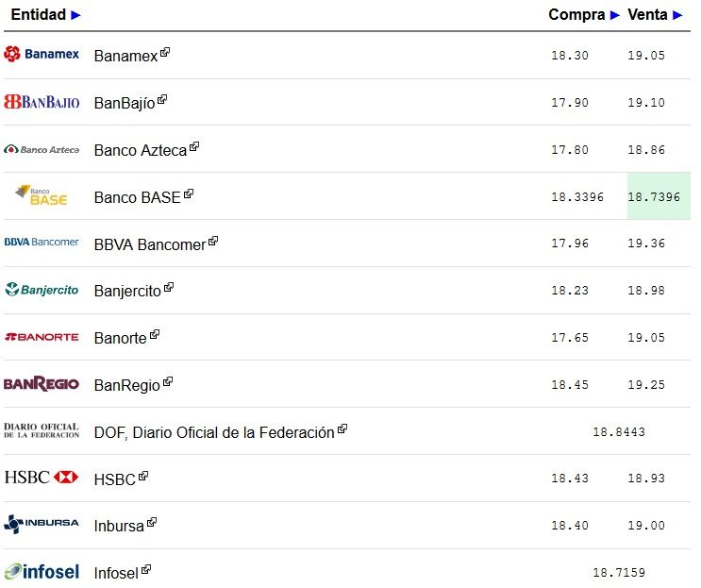701x588 pixels.
Task: Click the Banamex logo image
Action: 42,54
